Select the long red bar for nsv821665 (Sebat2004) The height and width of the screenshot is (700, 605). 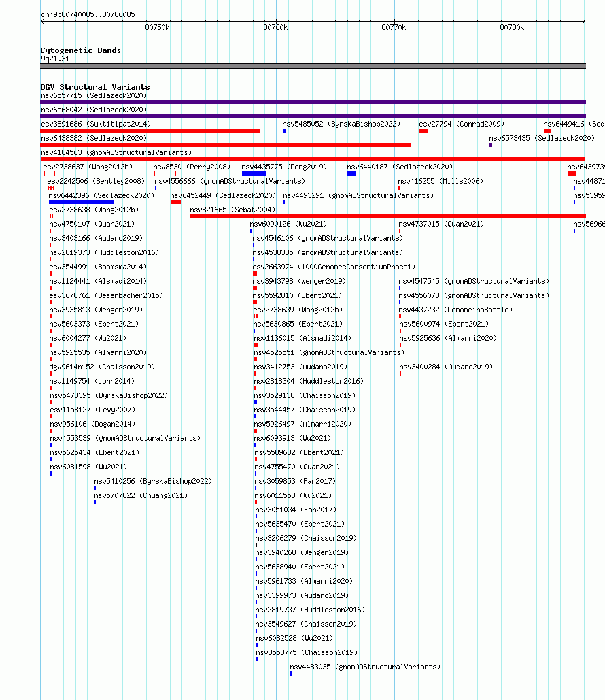tap(387, 216)
